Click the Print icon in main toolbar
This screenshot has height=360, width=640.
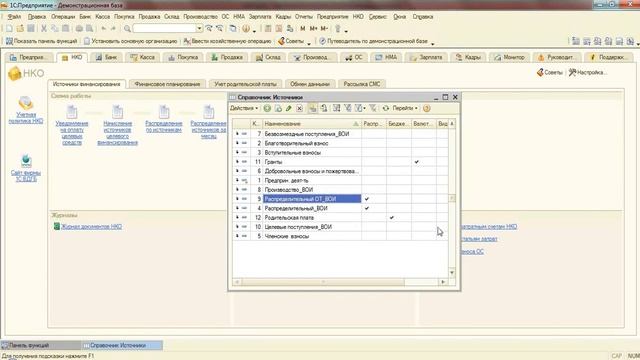pyautogui.click(x=79, y=29)
